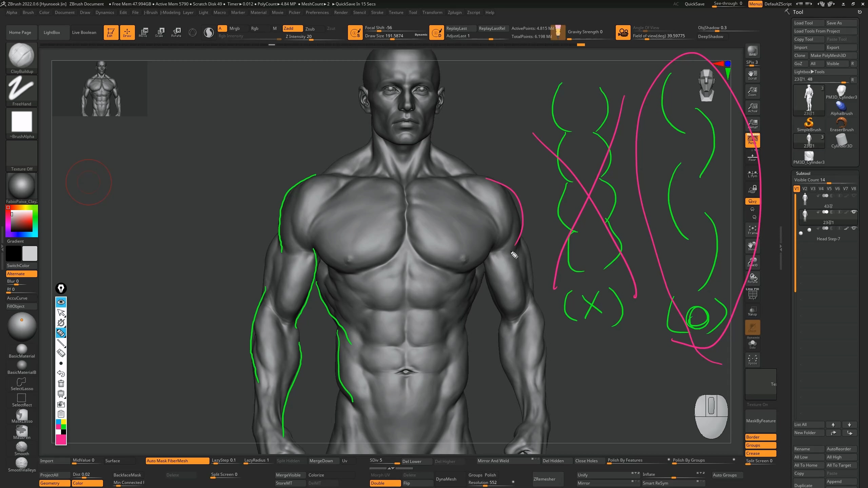Open the Zplugin menu
This screenshot has width=868, height=488.
click(x=454, y=13)
